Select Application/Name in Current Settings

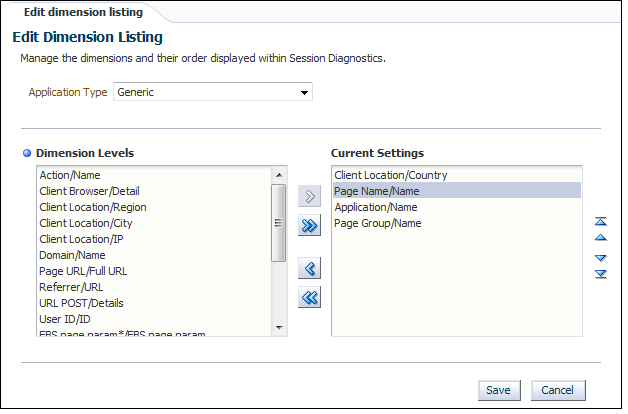(x=375, y=207)
